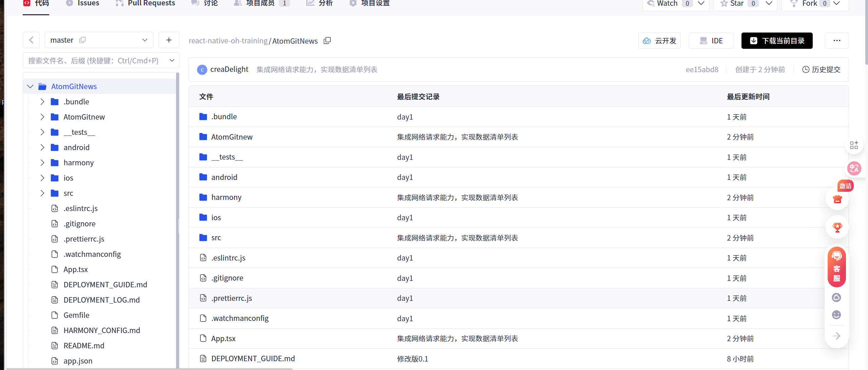The image size is (868, 370).
Task: Open the master branch dropdown
Action: [145, 40]
